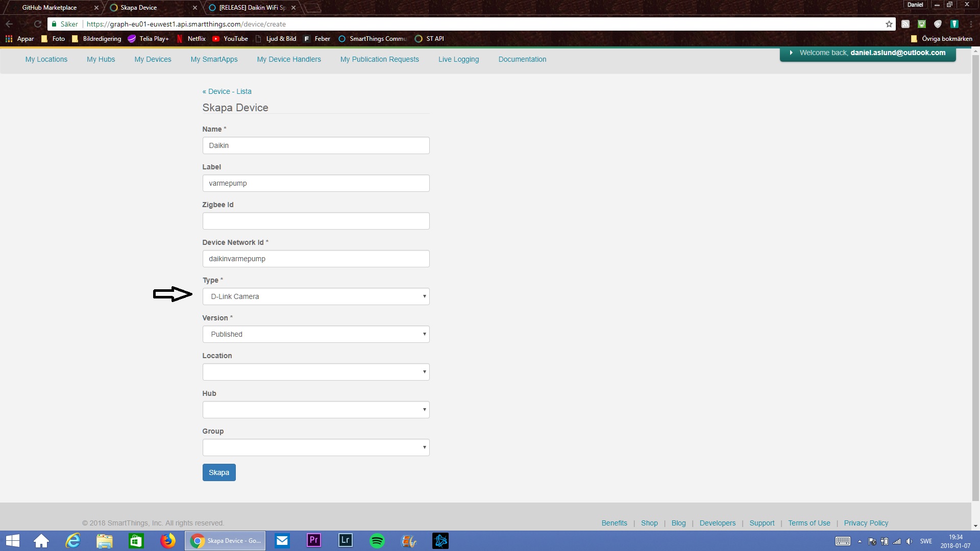Launch Adobe Premiere Pro from taskbar

[313, 541]
